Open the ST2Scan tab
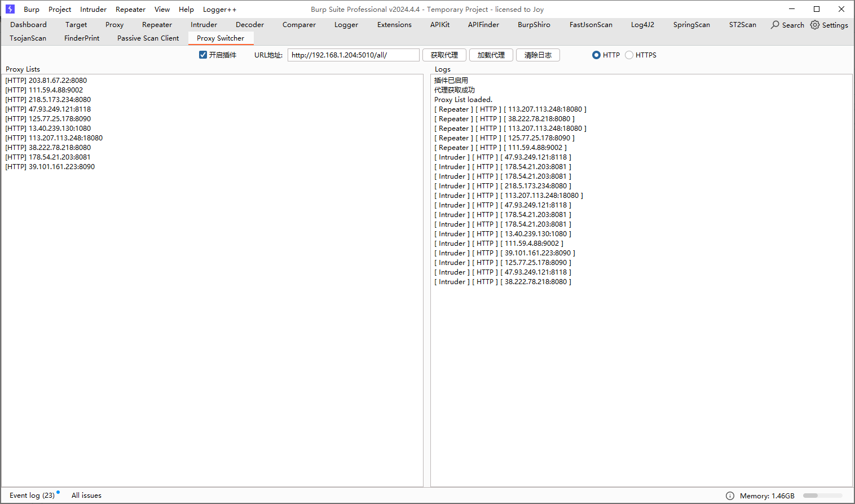The width and height of the screenshot is (855, 504). click(743, 25)
